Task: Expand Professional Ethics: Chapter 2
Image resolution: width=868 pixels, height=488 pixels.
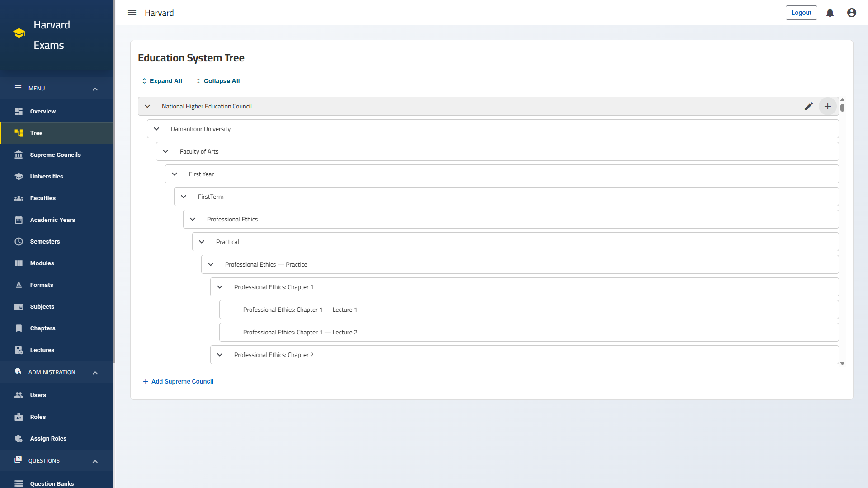Action: pos(220,355)
